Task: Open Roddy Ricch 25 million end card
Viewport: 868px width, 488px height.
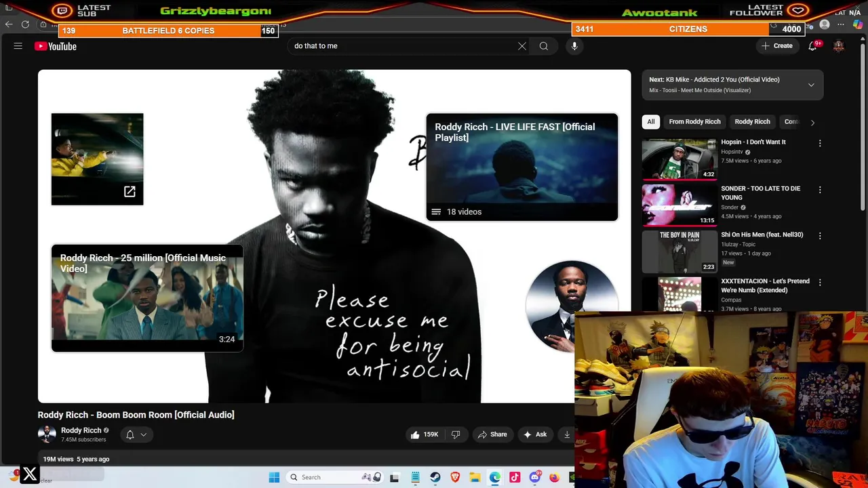Action: (147, 298)
